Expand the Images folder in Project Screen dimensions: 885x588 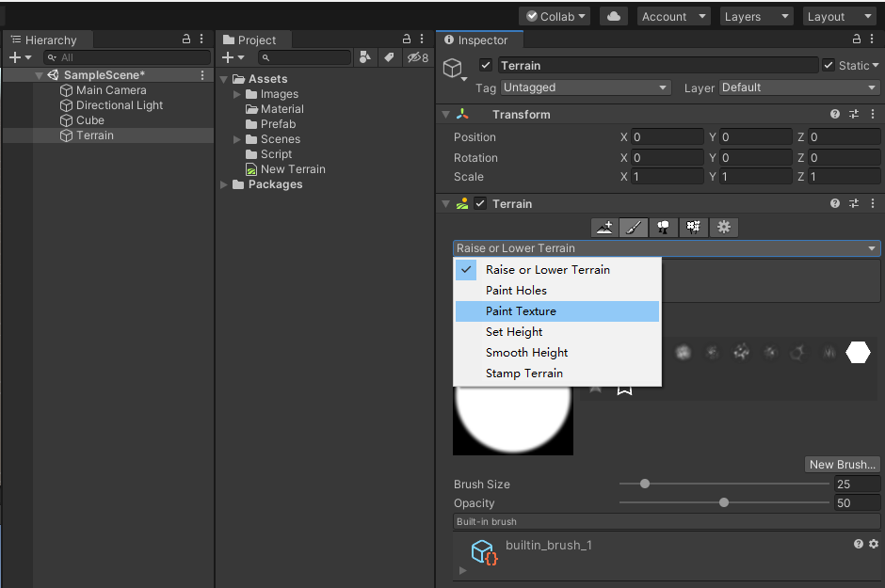[x=236, y=93]
